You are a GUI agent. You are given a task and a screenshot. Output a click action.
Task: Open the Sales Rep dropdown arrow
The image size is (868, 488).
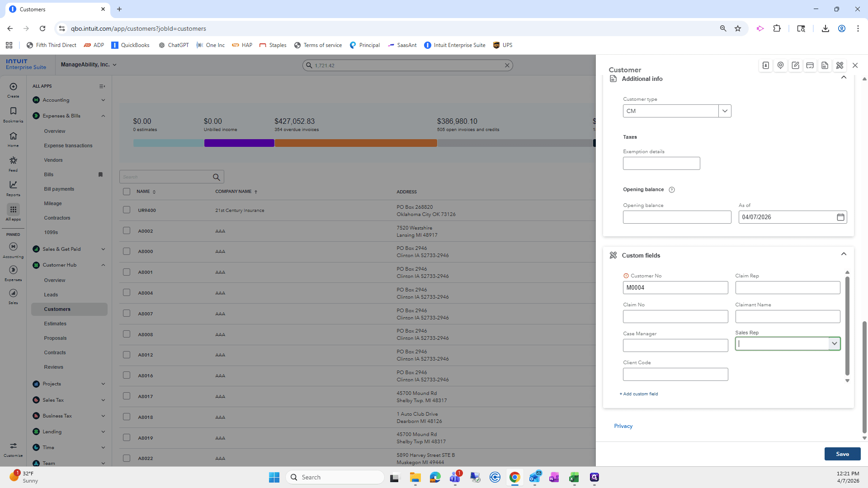834,344
